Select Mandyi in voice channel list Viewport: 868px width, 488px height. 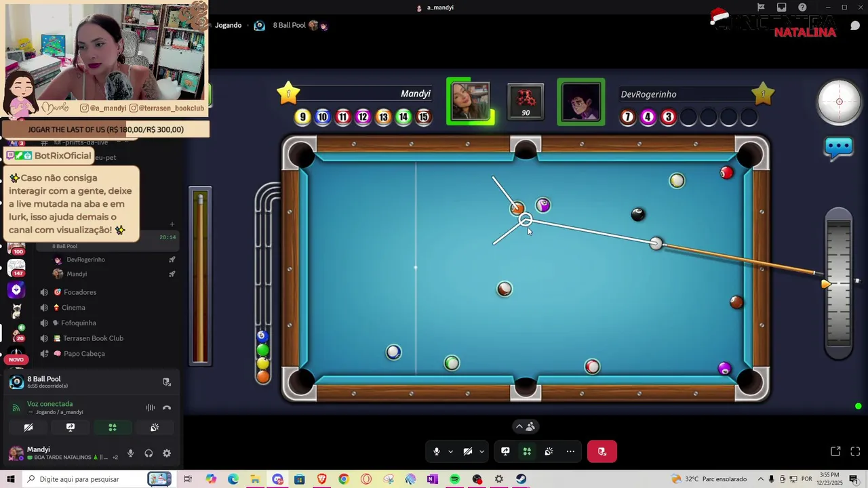[x=114, y=274]
